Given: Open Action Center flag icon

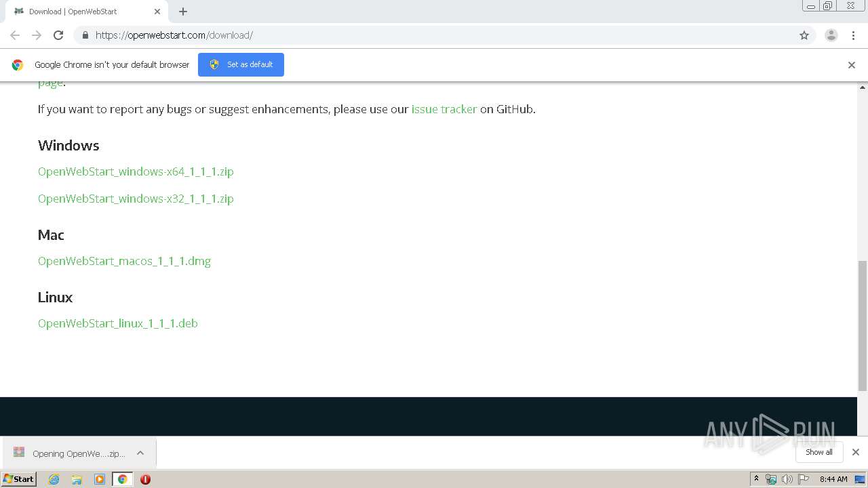Looking at the screenshot, I should [x=804, y=479].
